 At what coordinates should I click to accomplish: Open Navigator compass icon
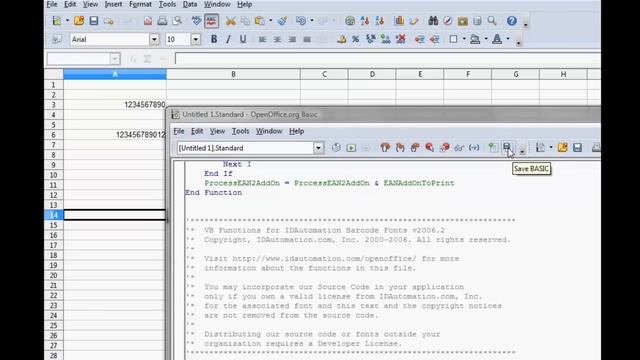click(448, 21)
